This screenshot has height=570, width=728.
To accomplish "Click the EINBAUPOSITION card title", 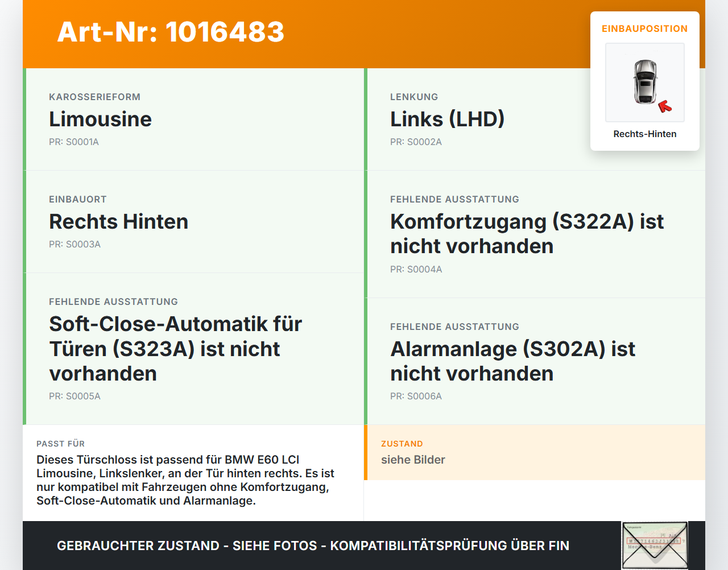I will 645,28.
